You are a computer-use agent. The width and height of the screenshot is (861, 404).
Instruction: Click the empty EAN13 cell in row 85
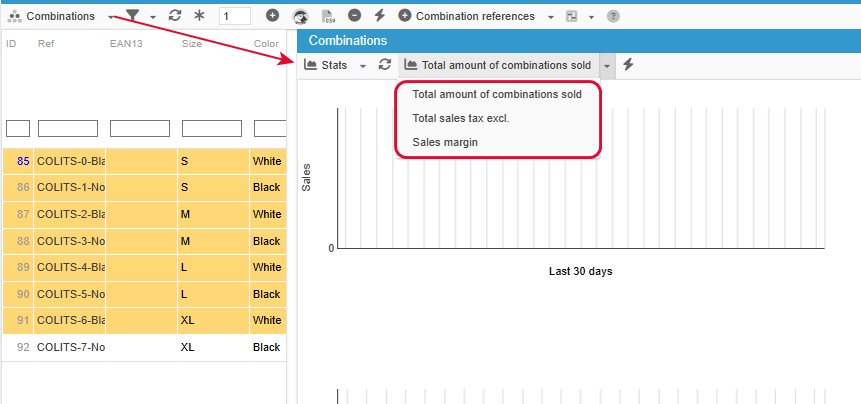(142, 161)
